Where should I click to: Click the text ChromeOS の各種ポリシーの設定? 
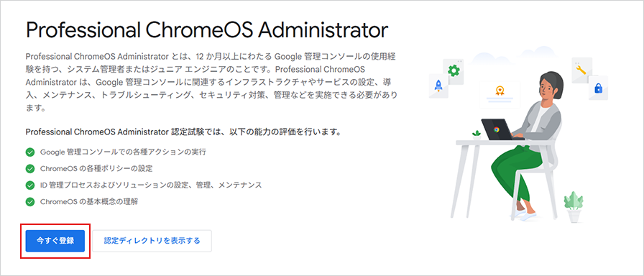point(96,169)
